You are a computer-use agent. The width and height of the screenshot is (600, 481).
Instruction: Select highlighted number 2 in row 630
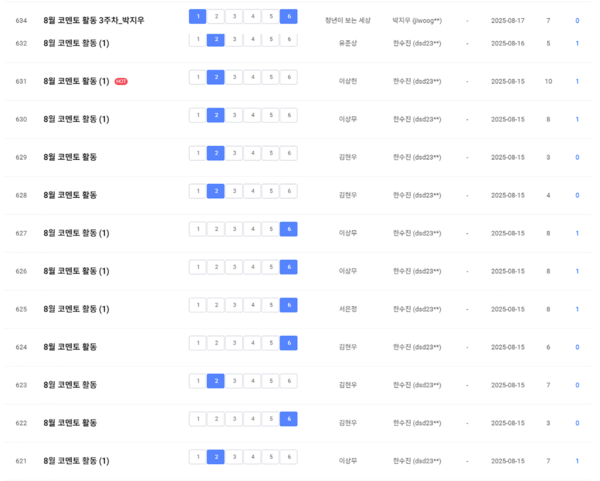click(x=216, y=115)
